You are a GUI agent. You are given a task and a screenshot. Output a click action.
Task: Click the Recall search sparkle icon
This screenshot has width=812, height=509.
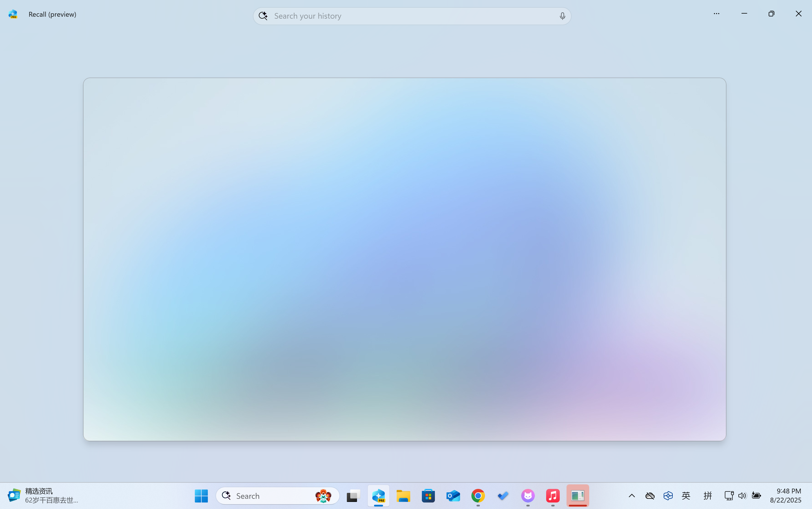263,16
